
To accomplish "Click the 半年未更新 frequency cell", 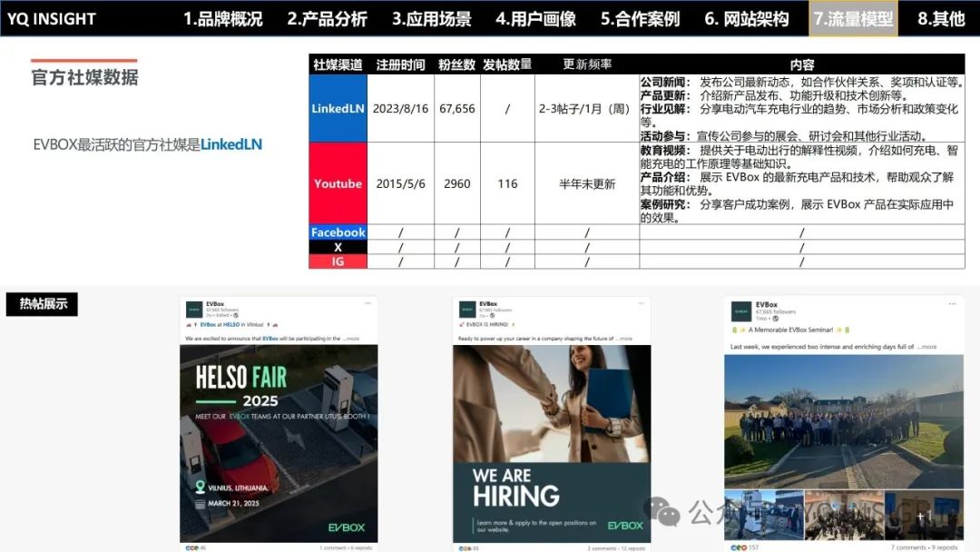I will (587, 183).
